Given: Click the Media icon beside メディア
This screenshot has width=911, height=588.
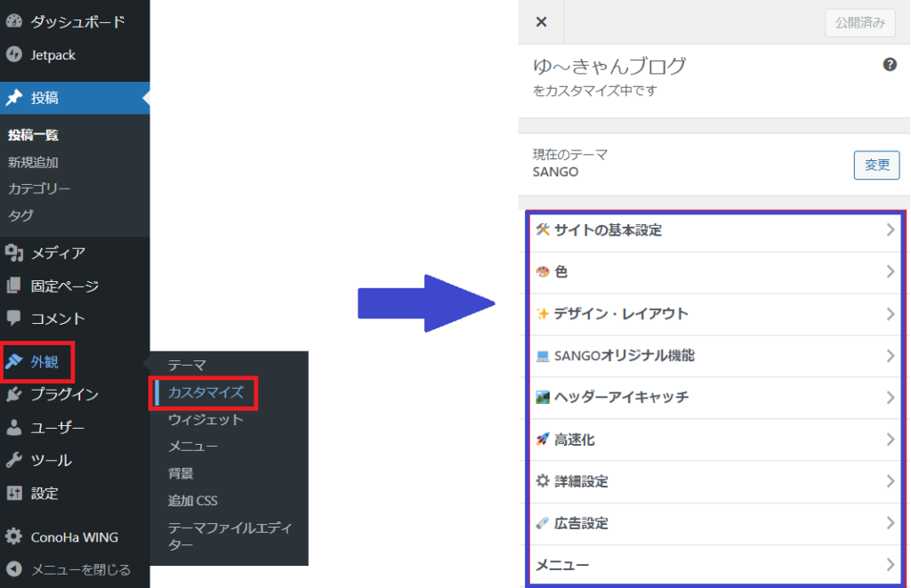Looking at the screenshot, I should (14, 253).
